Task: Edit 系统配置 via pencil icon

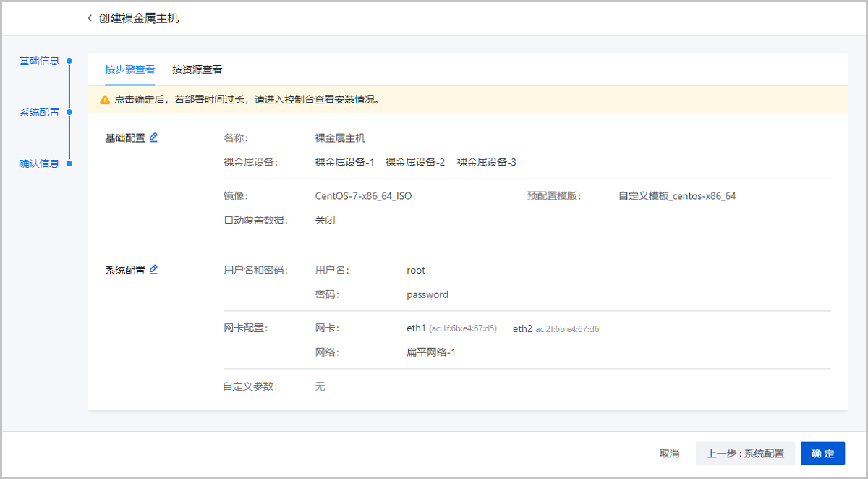Action: (x=153, y=270)
